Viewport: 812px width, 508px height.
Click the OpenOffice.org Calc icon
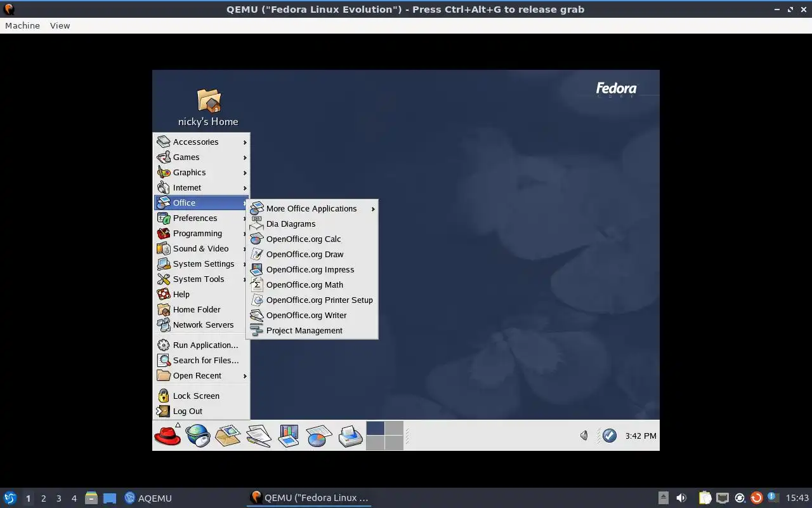tap(256, 239)
